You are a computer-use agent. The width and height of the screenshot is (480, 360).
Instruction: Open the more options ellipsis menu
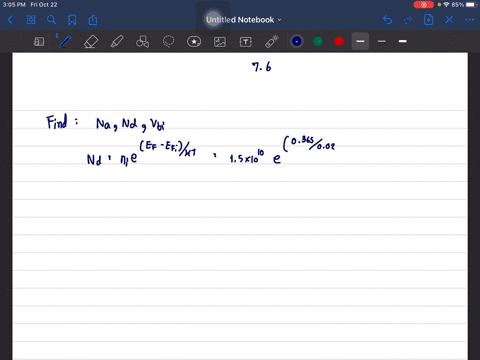tap(469, 20)
